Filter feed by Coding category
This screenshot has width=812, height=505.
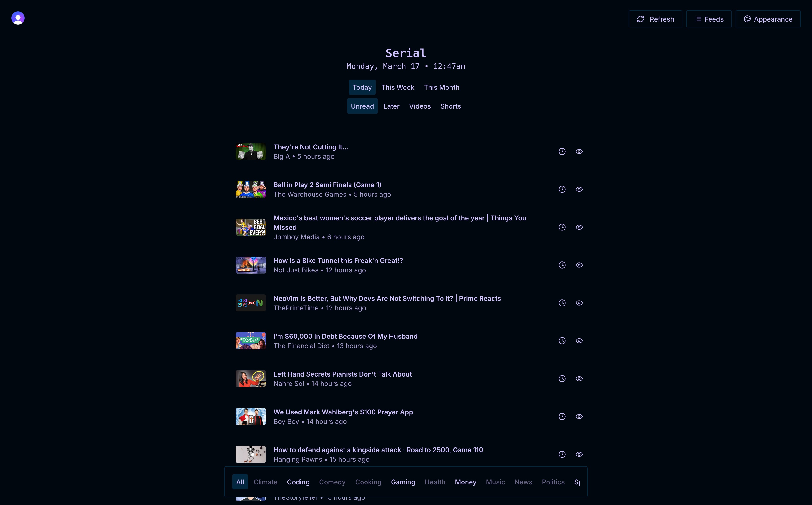tap(298, 482)
